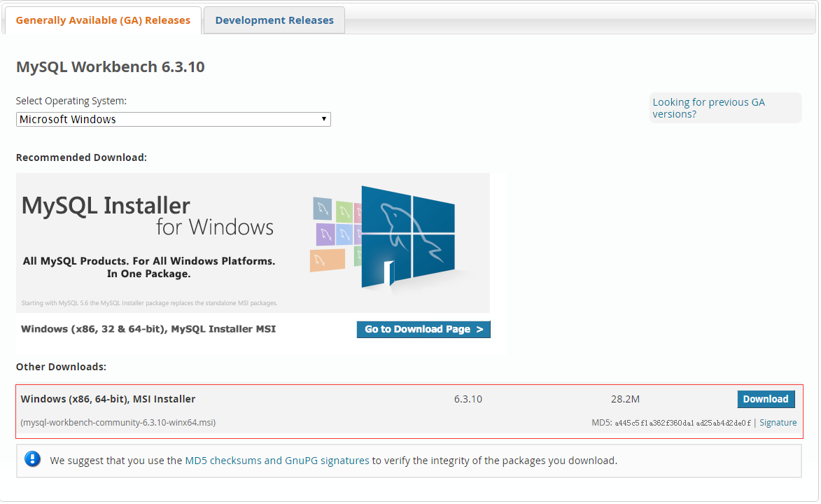
Task: Click the blue Download button
Action: (766, 399)
